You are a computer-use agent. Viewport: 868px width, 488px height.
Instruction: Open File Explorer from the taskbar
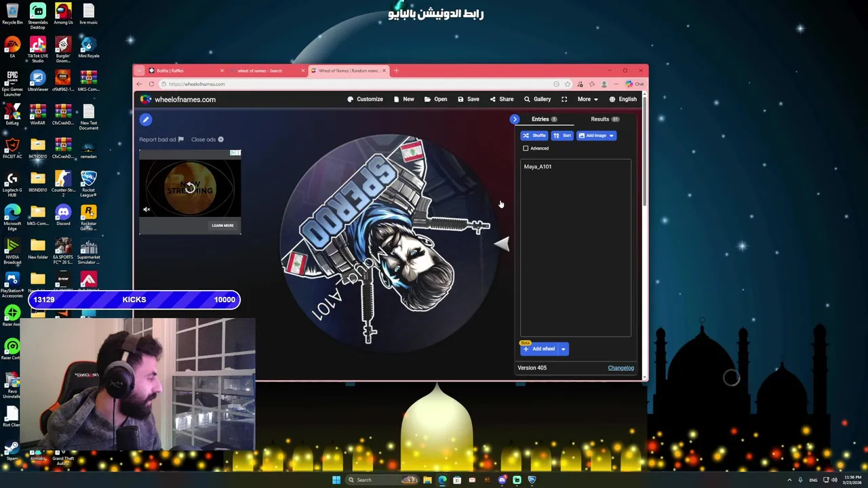pyautogui.click(x=427, y=480)
